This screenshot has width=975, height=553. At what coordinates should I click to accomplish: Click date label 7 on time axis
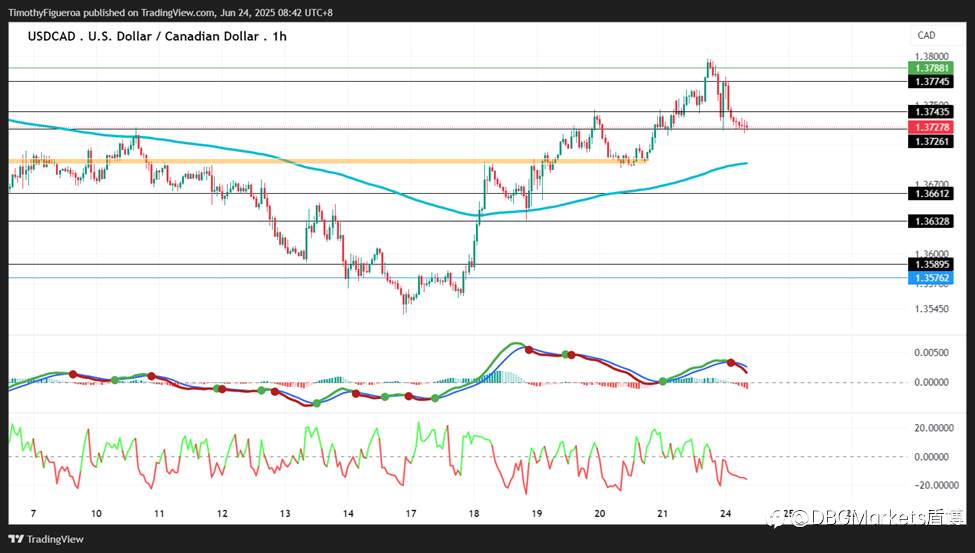pyautogui.click(x=34, y=514)
